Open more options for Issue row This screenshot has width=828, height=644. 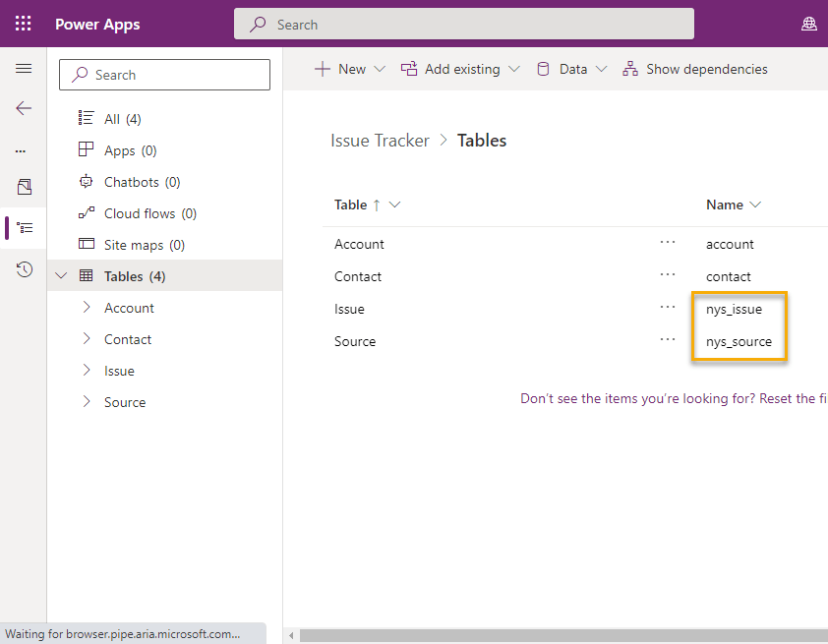(x=668, y=308)
